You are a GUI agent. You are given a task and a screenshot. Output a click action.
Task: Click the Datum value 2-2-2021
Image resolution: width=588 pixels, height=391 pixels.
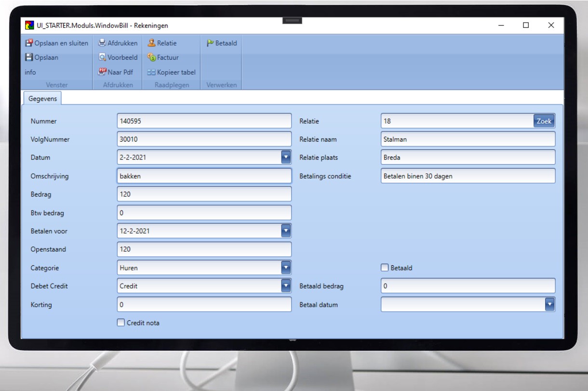134,157
